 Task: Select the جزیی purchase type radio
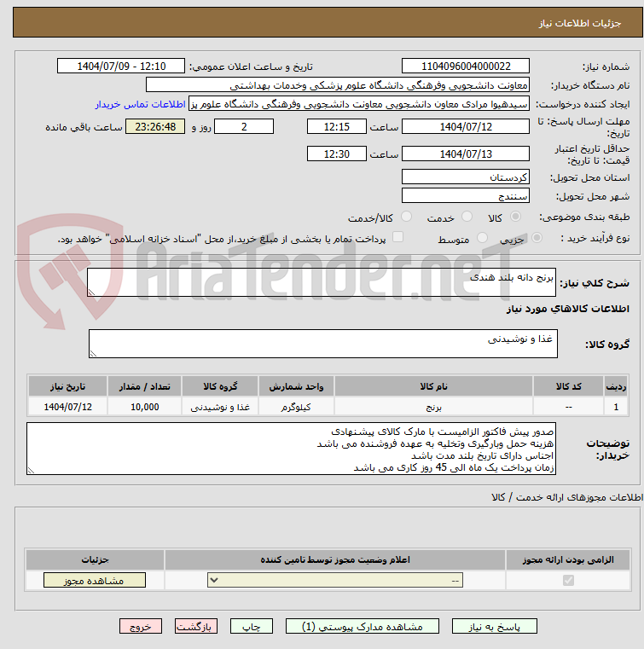pos(537,238)
